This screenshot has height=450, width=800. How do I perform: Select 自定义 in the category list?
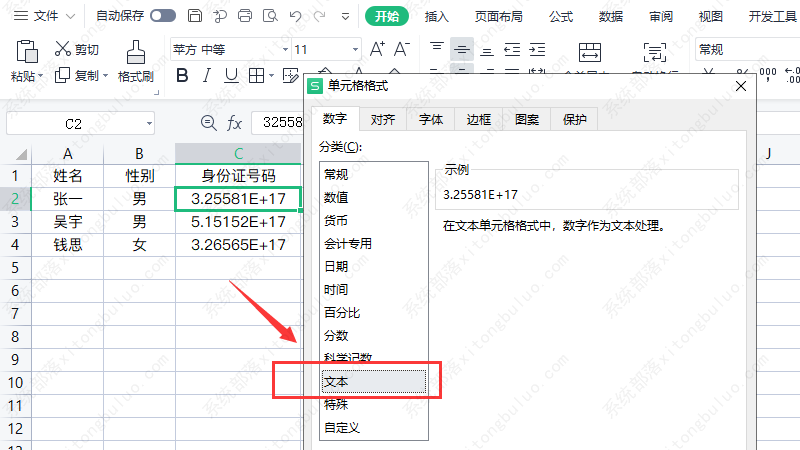(x=341, y=427)
